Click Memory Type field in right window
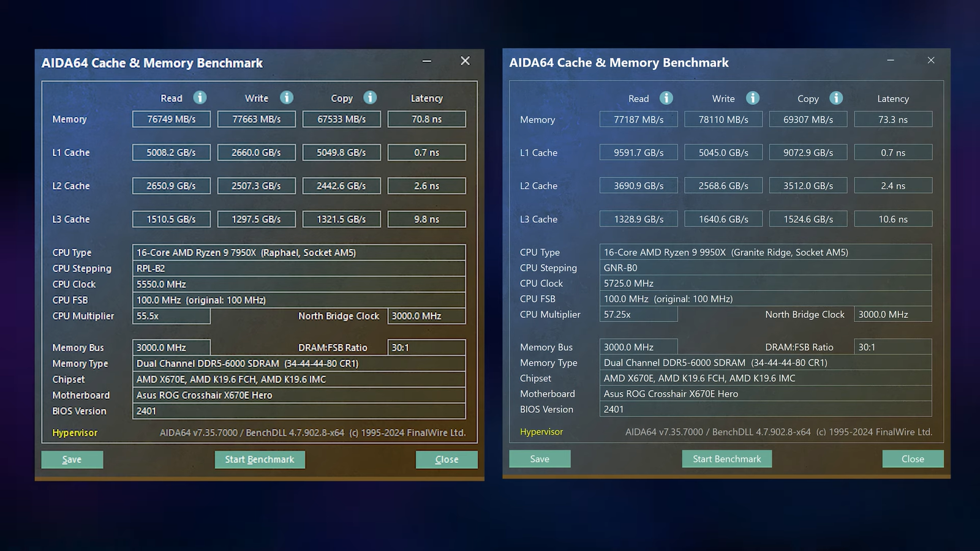Viewport: 980px width, 551px height. [x=766, y=362]
